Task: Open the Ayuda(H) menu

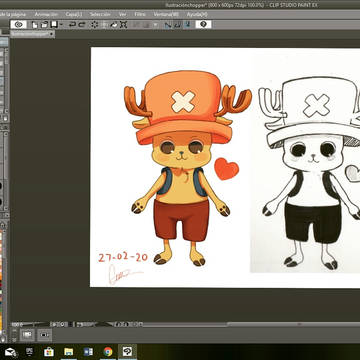Action: coord(197,14)
